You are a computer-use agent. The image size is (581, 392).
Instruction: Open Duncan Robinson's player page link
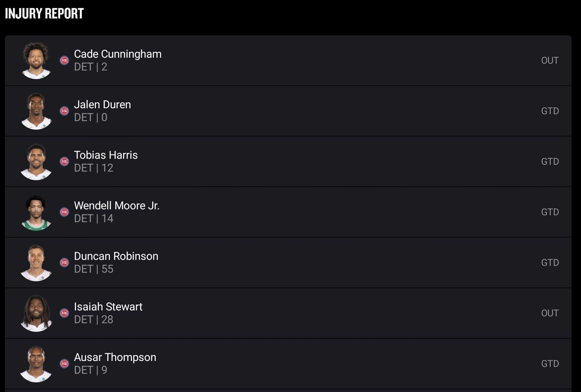(116, 256)
